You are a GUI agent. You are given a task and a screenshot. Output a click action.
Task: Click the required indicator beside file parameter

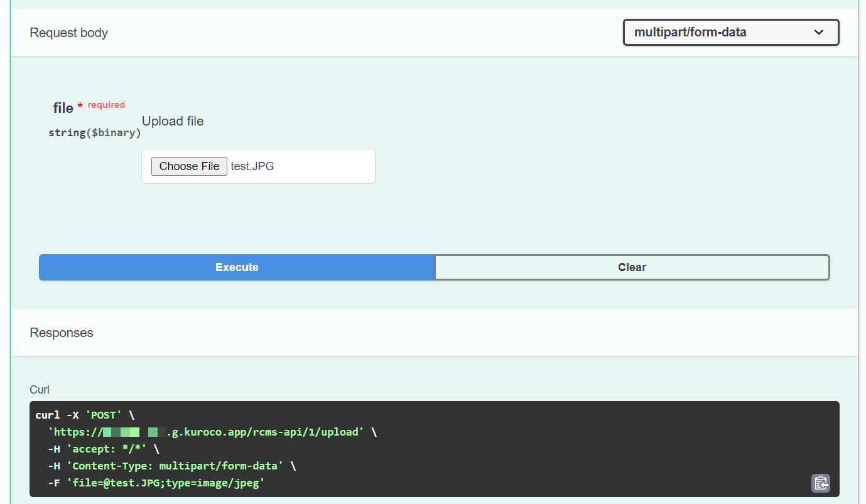pos(106,104)
